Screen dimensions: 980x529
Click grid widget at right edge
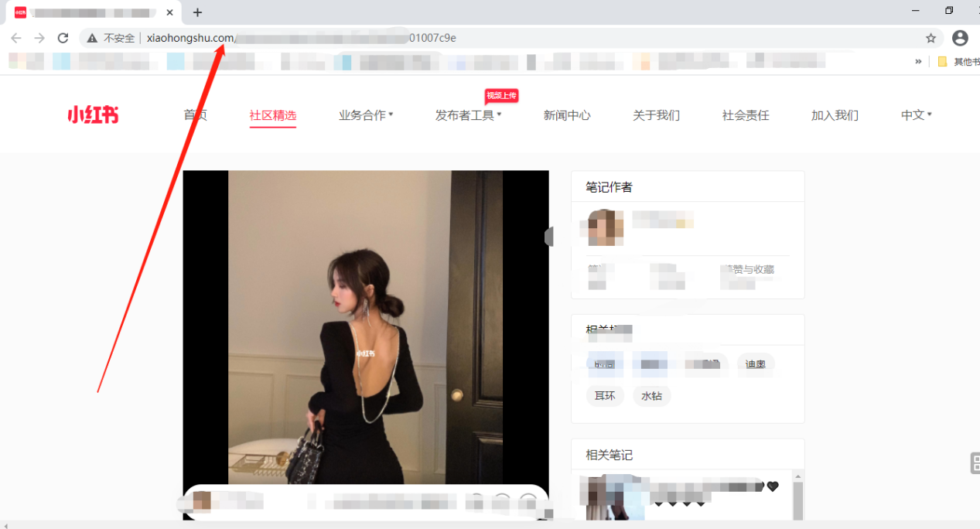pos(975,462)
